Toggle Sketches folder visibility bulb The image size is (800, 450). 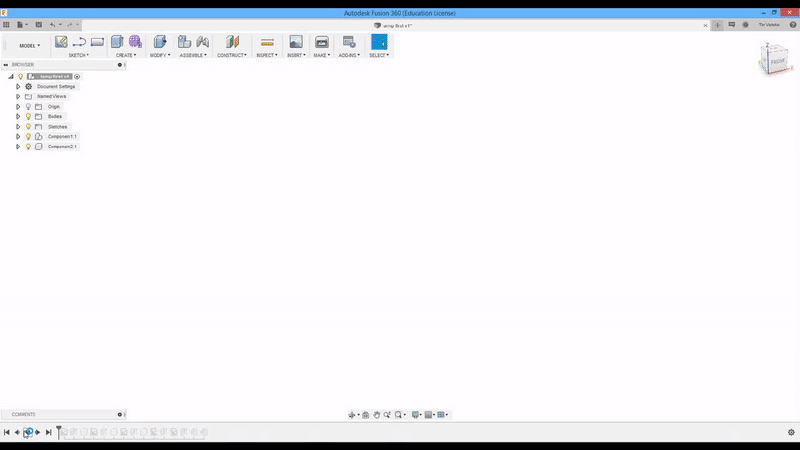(29, 127)
